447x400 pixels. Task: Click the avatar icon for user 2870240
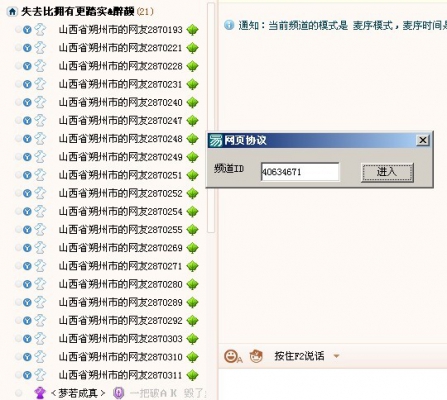coord(40,102)
